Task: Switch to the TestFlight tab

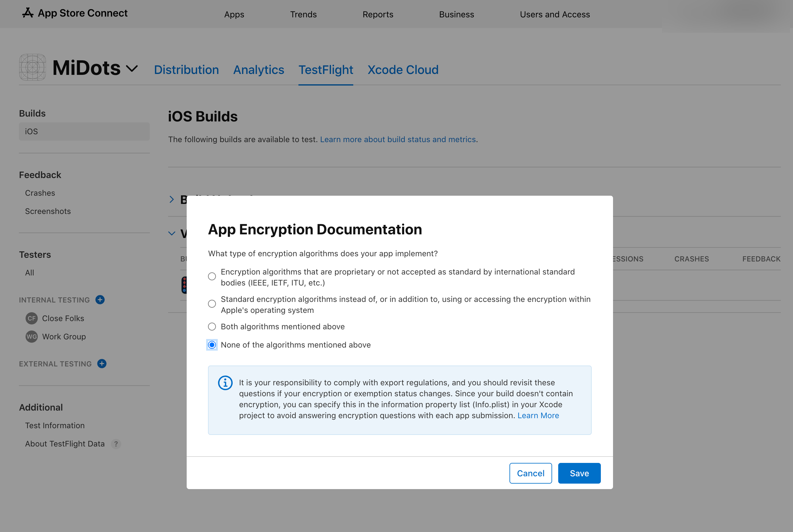Action: point(326,70)
